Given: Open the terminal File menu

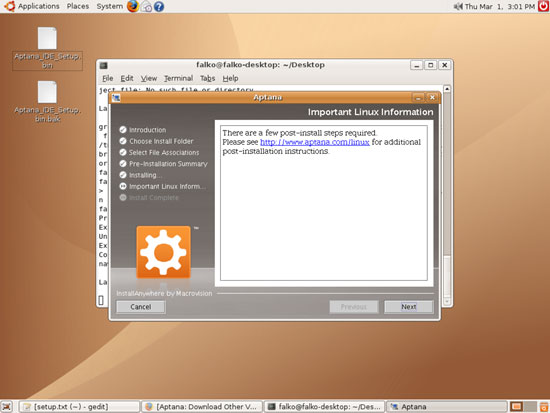Looking at the screenshot, I should pyautogui.click(x=107, y=78).
